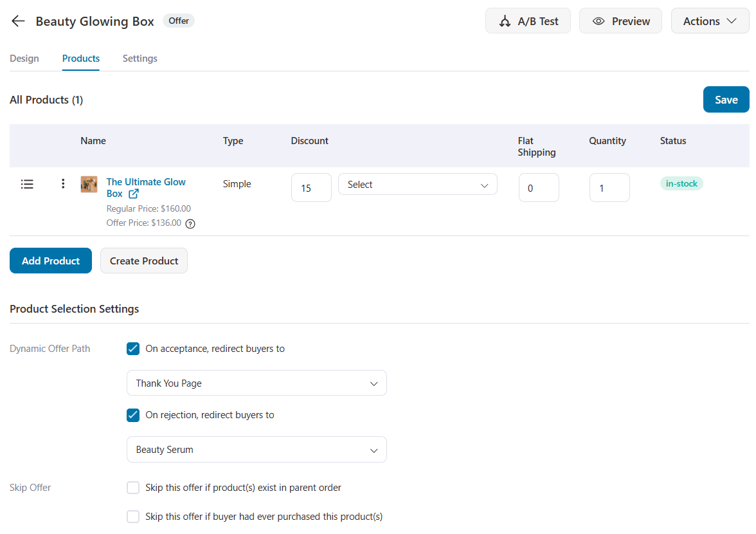Image resolution: width=756 pixels, height=534 pixels.
Task: Enable skip offer if products exist in parent order
Action: [x=133, y=488]
